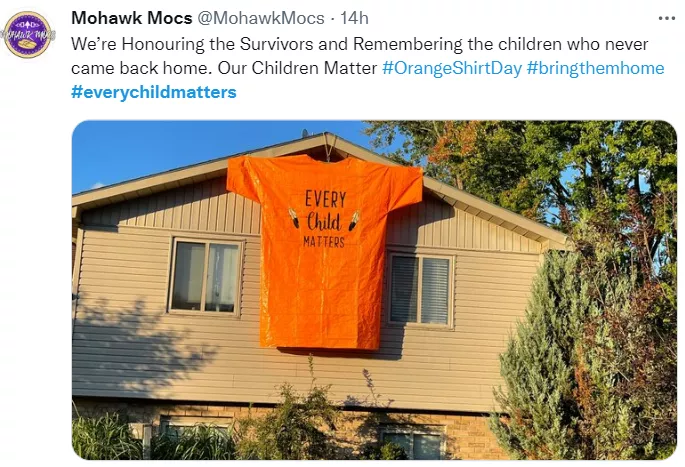The image size is (685, 467).
Task: Open the #OrangeShirtDay hashtag
Action: click(452, 68)
